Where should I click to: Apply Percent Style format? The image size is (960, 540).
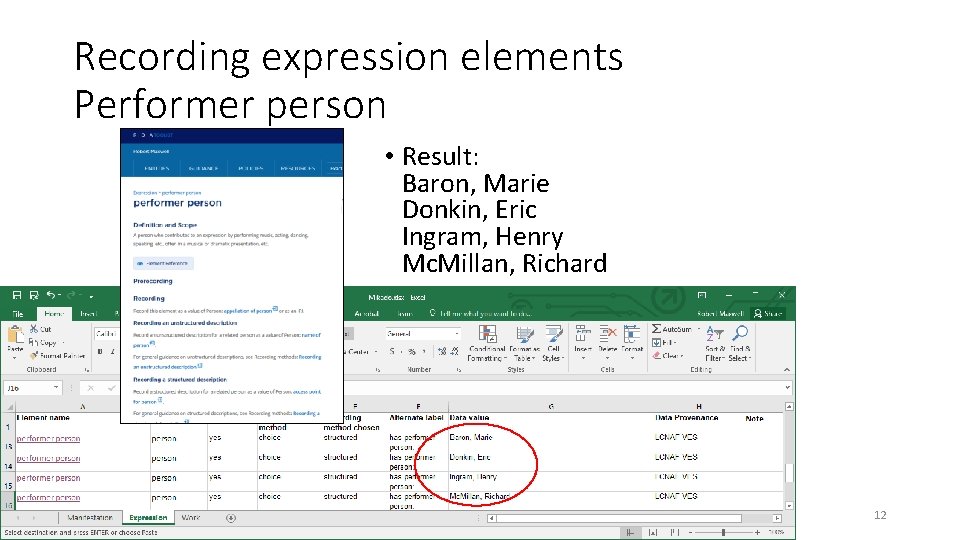[412, 351]
